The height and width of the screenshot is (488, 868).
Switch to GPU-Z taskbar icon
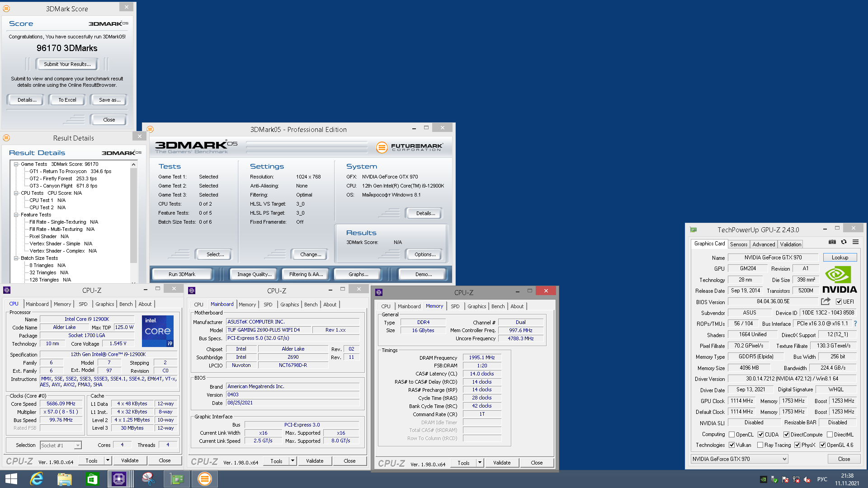pyautogui.click(x=177, y=479)
